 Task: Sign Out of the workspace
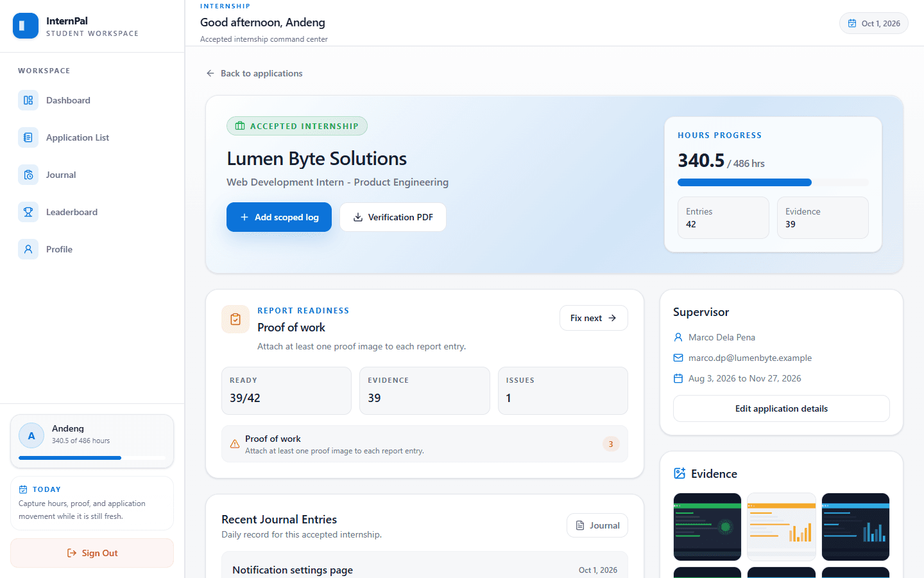click(x=92, y=553)
